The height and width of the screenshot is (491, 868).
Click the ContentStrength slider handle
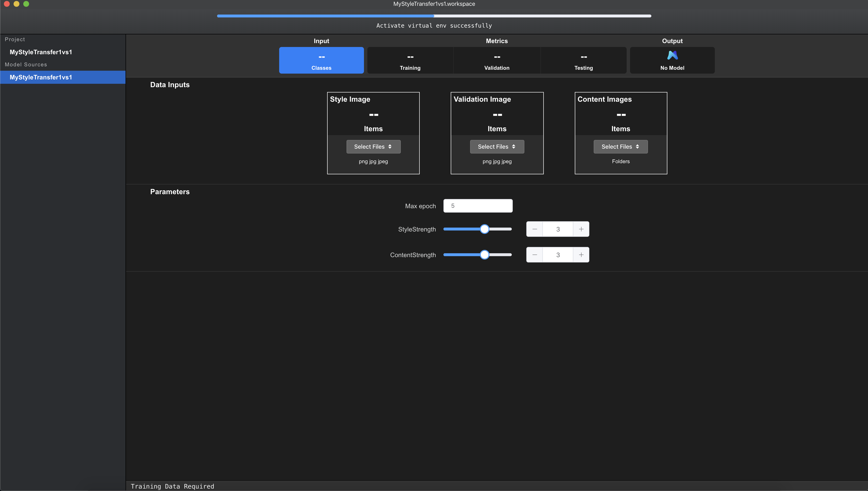(x=484, y=255)
